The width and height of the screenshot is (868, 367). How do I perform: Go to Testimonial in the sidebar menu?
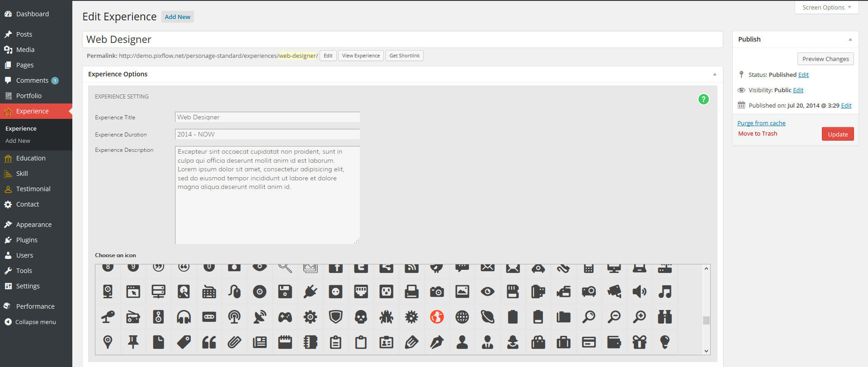(33, 189)
